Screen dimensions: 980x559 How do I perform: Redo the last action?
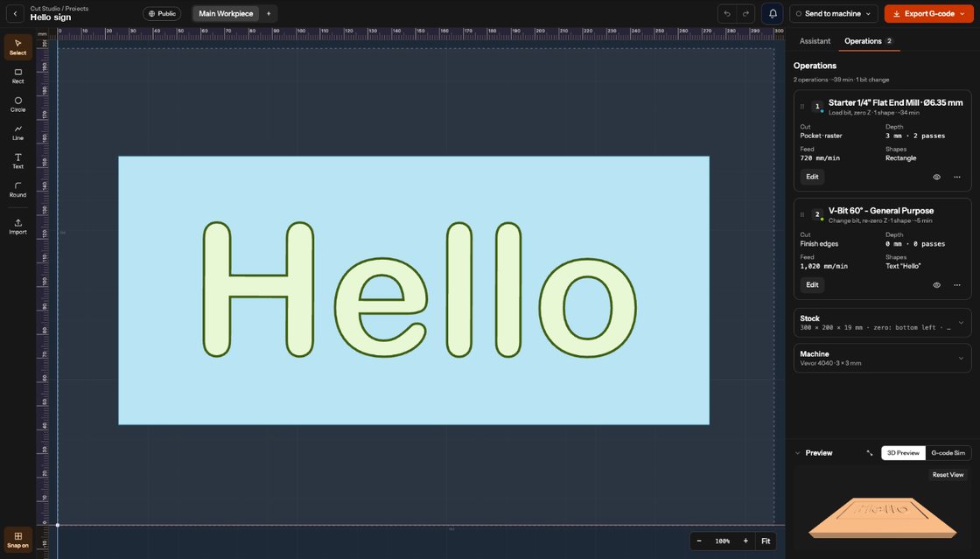pos(745,14)
